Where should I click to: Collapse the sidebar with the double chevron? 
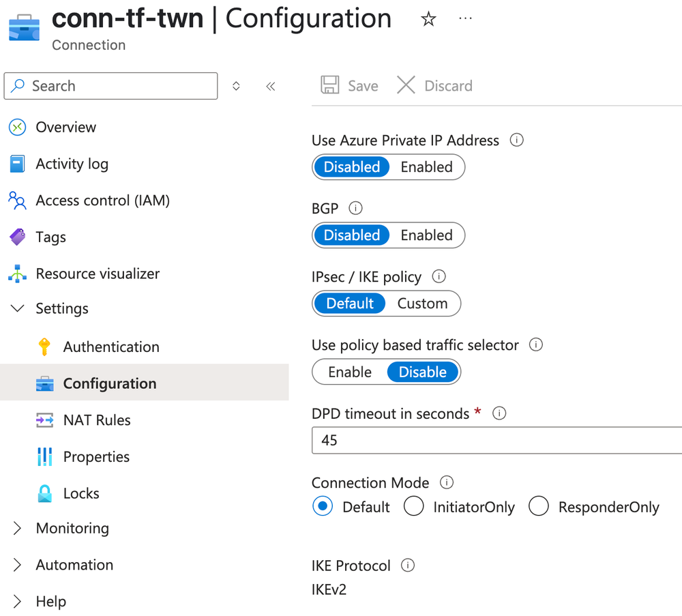click(270, 86)
